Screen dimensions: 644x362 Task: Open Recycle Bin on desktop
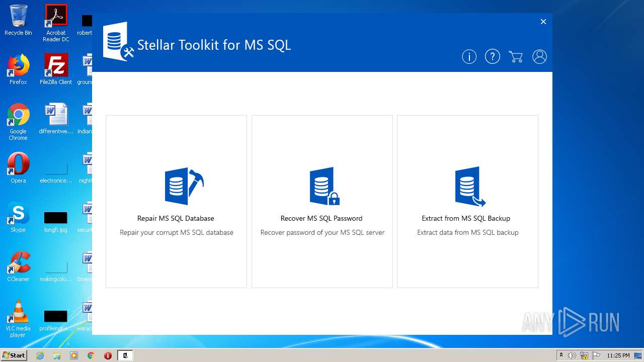click(x=18, y=20)
